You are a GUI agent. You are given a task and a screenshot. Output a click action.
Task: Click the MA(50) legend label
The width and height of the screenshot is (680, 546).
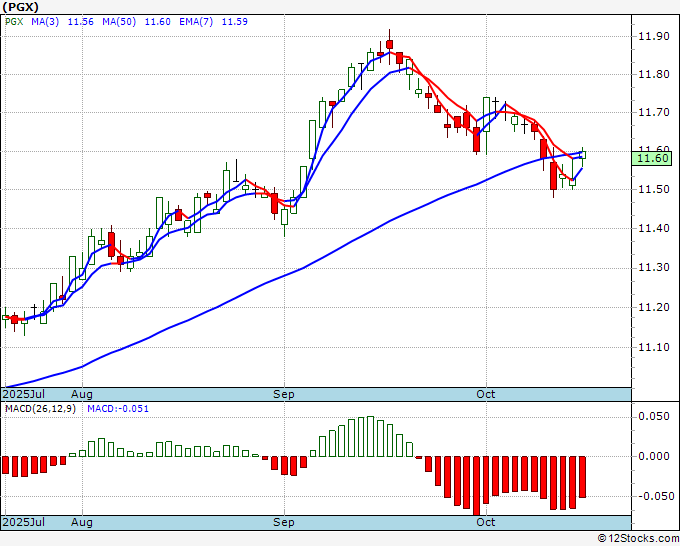[119, 22]
